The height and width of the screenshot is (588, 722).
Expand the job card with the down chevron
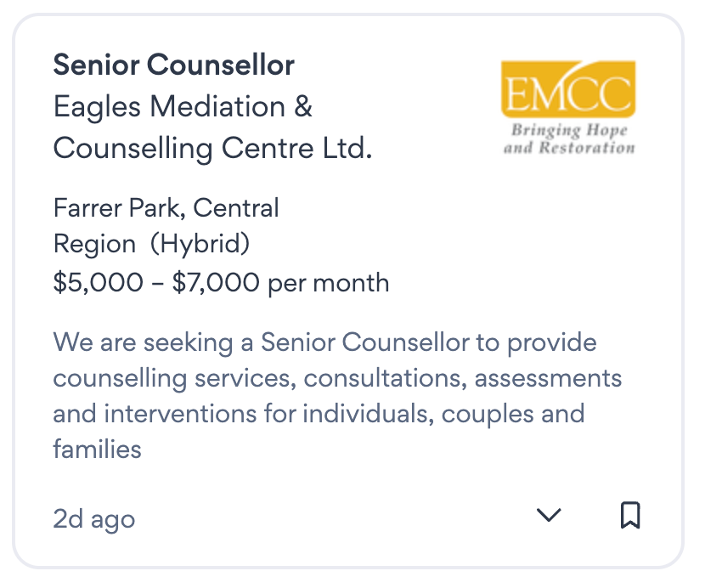tap(550, 515)
